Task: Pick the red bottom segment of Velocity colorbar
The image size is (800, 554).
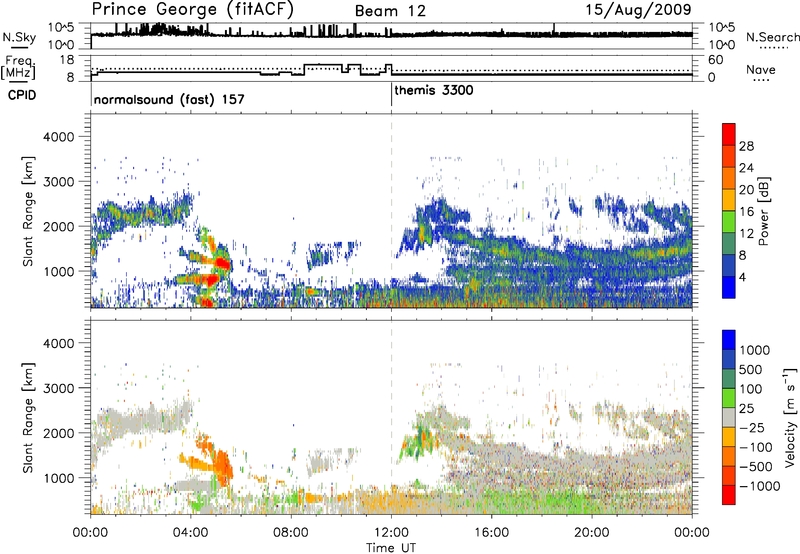Action: (x=729, y=495)
